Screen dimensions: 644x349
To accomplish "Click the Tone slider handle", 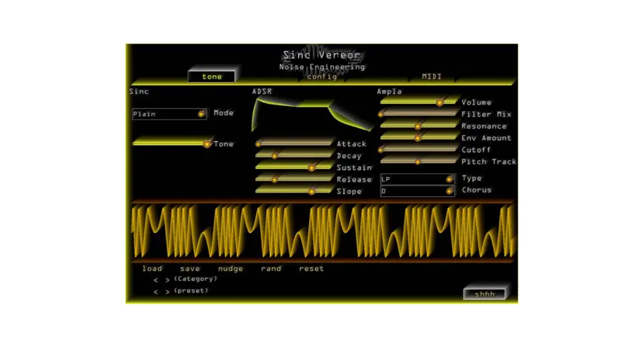I will pos(207,144).
